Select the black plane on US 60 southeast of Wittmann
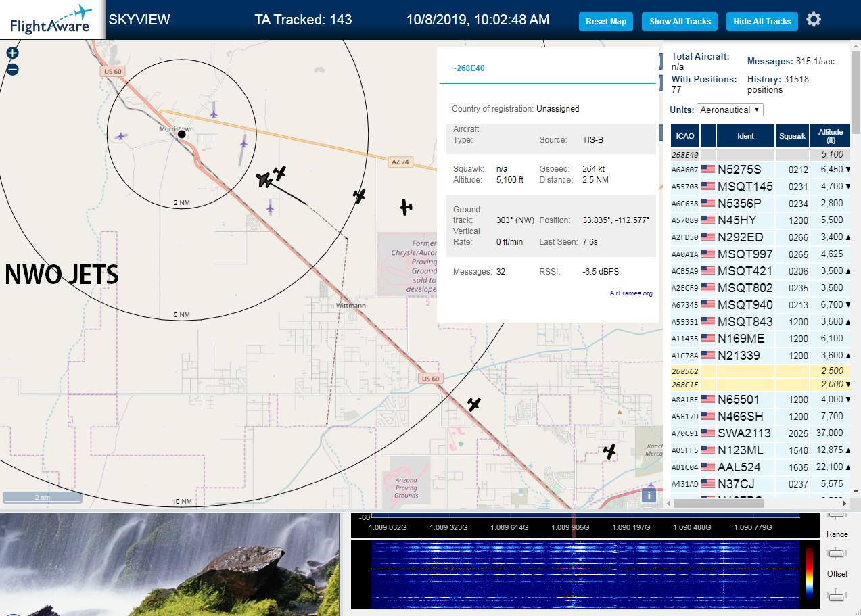The height and width of the screenshot is (616, 861). tap(474, 404)
